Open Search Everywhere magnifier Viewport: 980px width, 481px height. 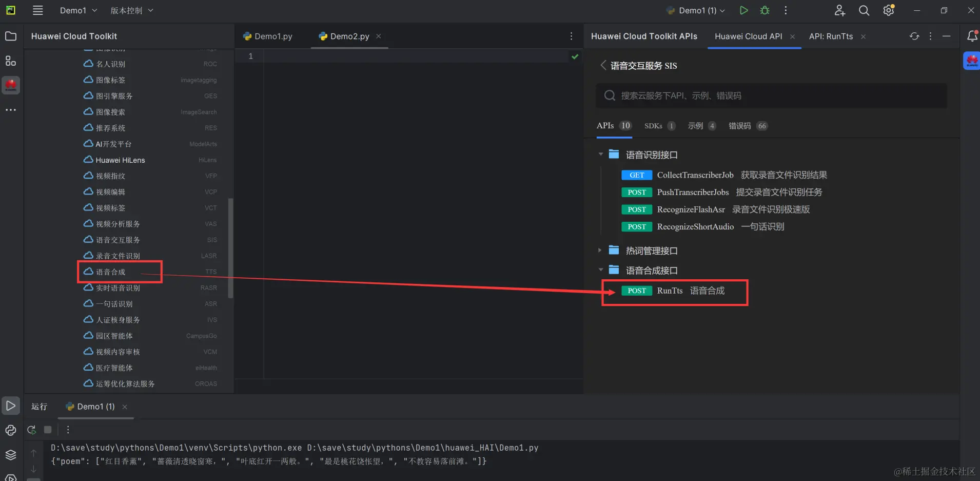pos(864,10)
